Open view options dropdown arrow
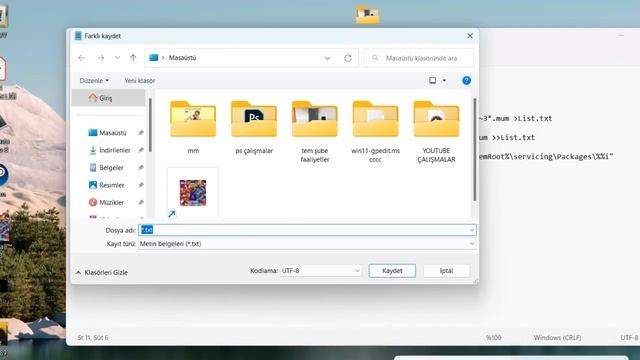640x360 pixels. 444,80
